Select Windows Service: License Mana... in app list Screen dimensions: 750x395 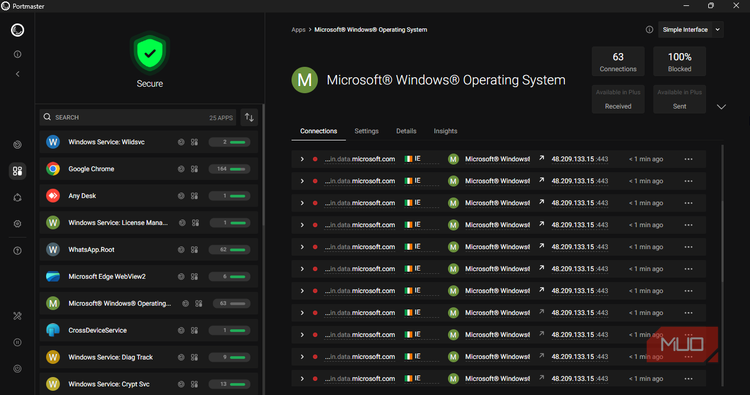[x=149, y=223]
